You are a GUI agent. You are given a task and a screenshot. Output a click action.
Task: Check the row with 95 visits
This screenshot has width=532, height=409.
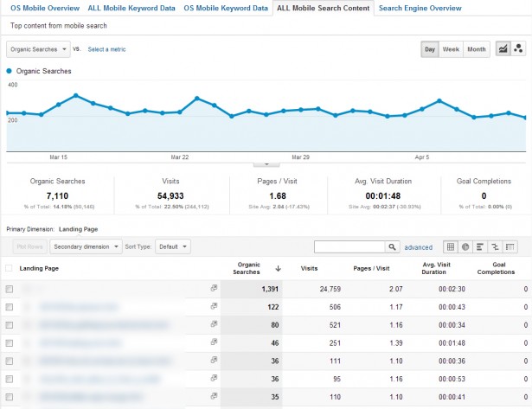click(10, 379)
